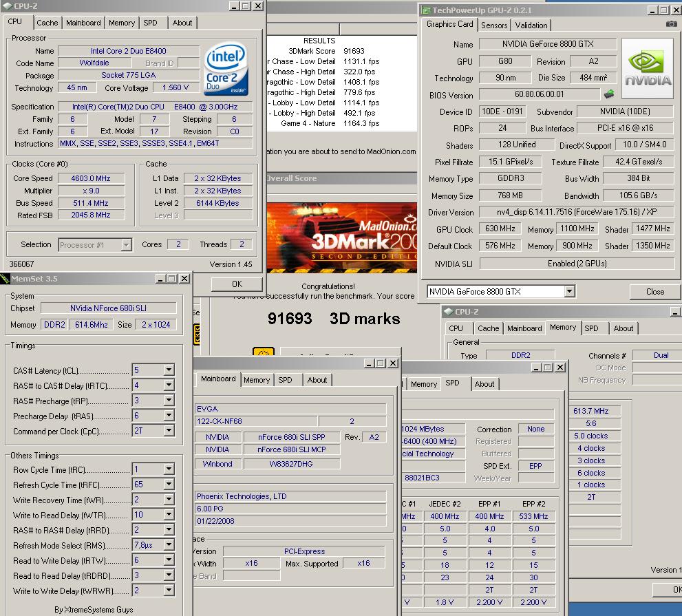The image size is (682, 616).
Task: Open the Write to Write Delay (tWRWR) dropdown
Action: tap(169, 591)
